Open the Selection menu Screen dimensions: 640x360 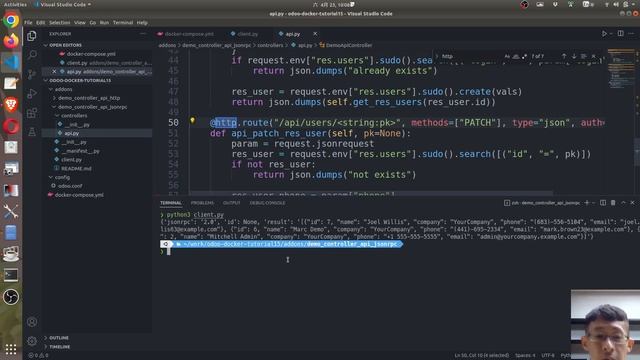[x=60, y=22]
